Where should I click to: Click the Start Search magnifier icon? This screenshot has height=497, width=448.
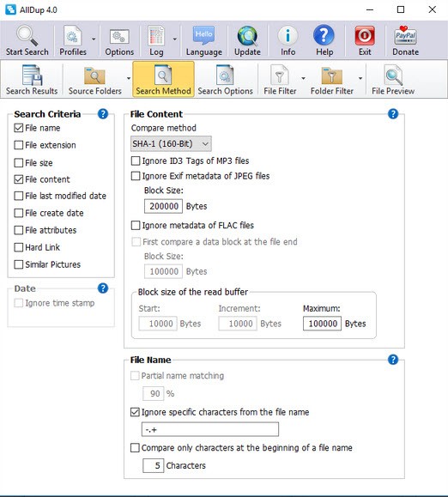(27, 36)
